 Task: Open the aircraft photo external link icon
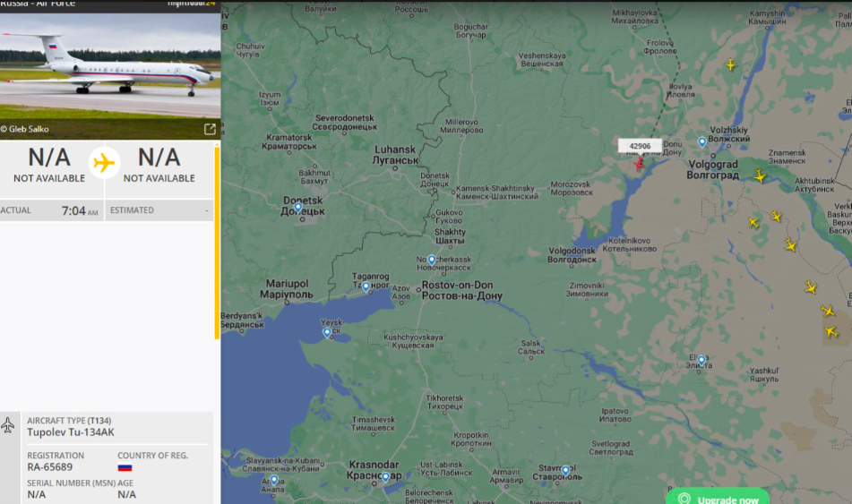click(210, 129)
